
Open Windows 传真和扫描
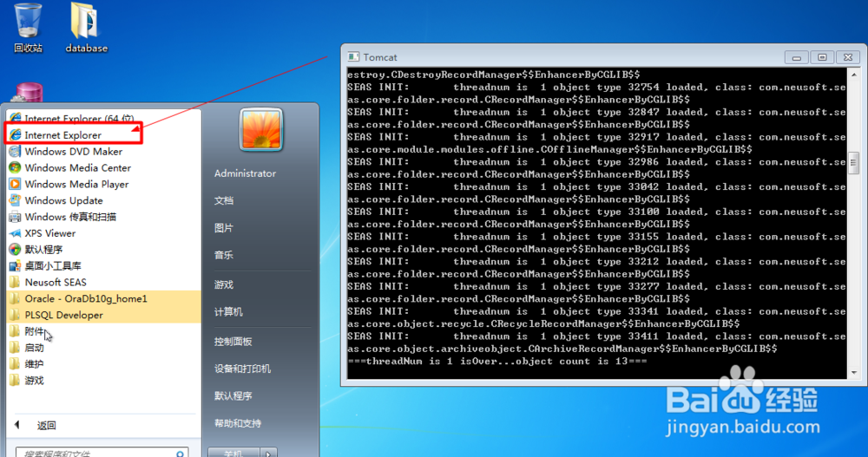coord(70,217)
